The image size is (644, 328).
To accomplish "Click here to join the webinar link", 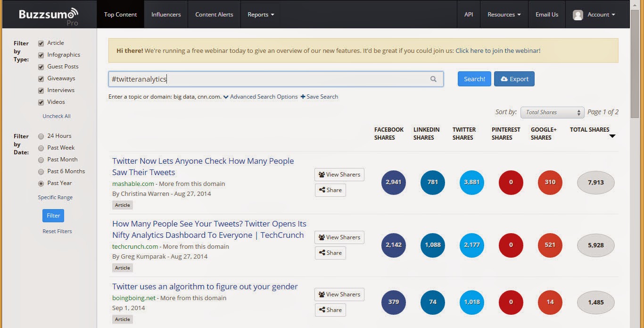I will point(498,50).
